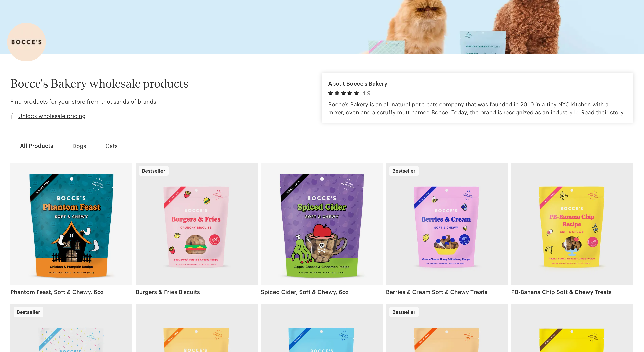Click the star rating icons
This screenshot has height=352, width=644.
coord(343,93)
